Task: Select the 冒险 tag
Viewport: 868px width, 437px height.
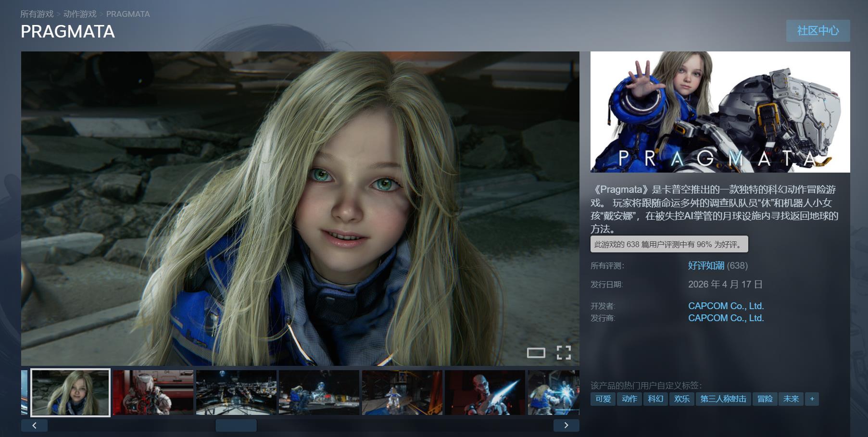Action: [765, 399]
